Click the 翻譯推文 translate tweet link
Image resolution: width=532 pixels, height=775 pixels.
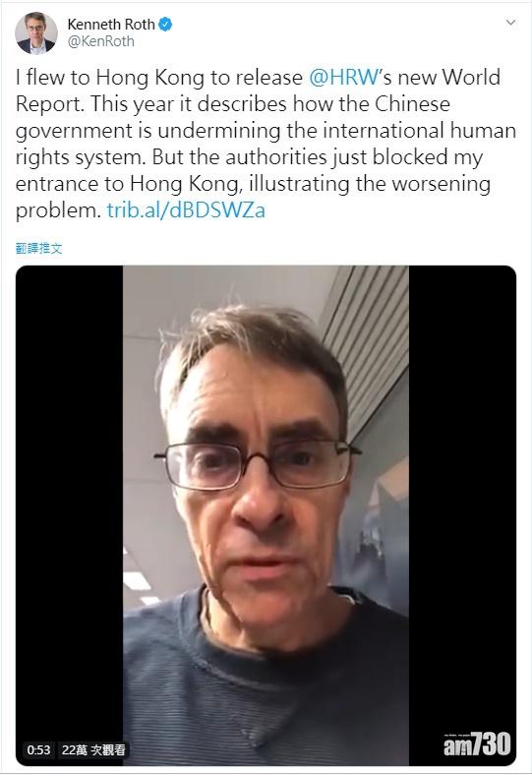pyautogui.click(x=39, y=248)
